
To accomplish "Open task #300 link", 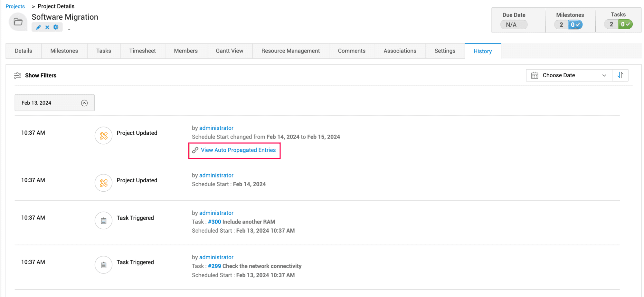I will pos(214,222).
